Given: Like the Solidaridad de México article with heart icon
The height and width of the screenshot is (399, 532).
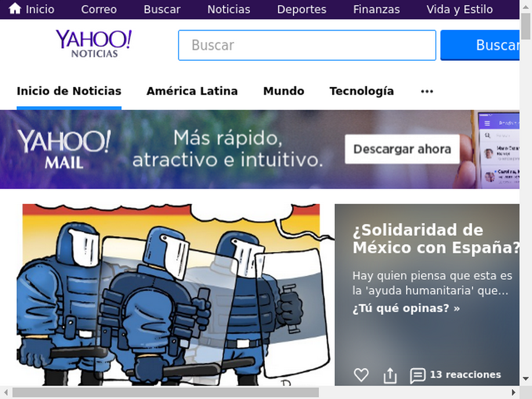Looking at the screenshot, I should click(x=361, y=375).
